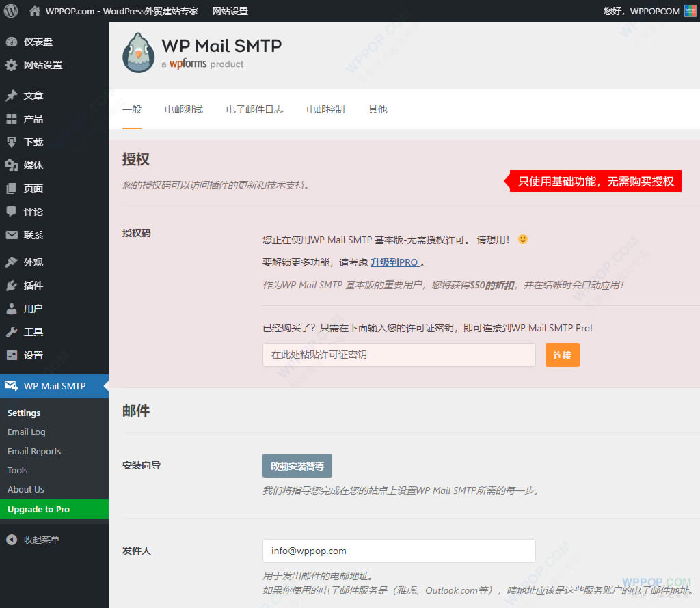Click the 评论 comment bubble icon
Image resolution: width=700 pixels, height=608 pixels.
pos(12,212)
